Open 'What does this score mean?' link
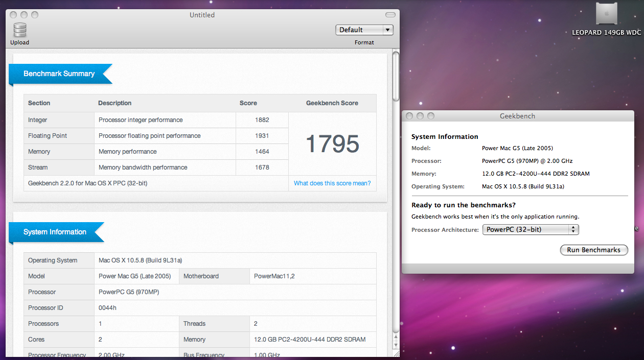 tap(332, 183)
